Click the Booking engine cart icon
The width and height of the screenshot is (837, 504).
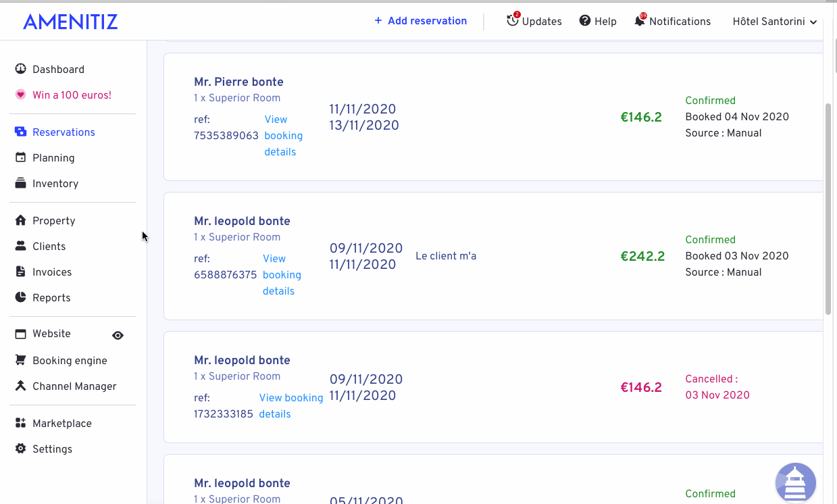tap(20, 360)
